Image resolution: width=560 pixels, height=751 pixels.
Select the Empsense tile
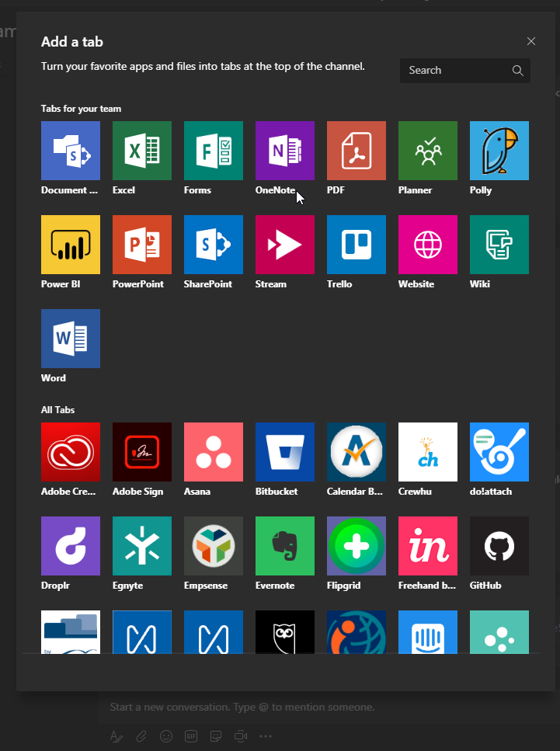(x=213, y=545)
